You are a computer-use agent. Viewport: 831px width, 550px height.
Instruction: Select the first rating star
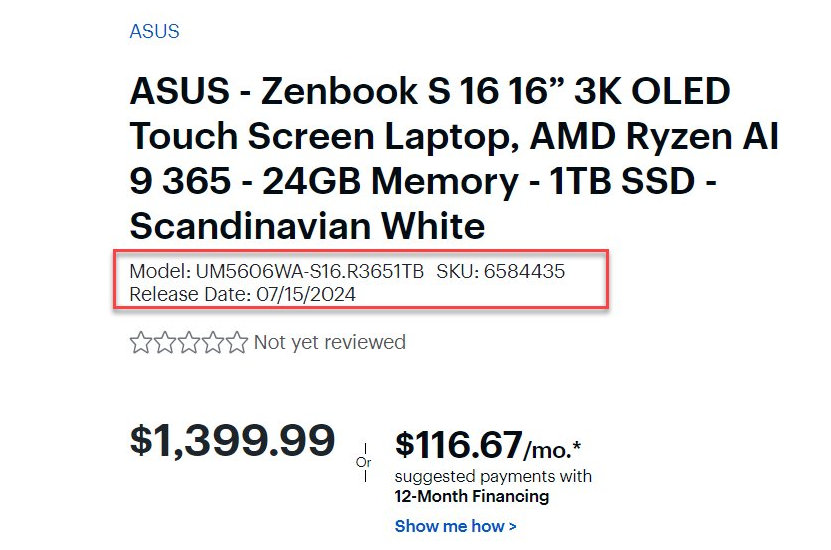point(140,343)
